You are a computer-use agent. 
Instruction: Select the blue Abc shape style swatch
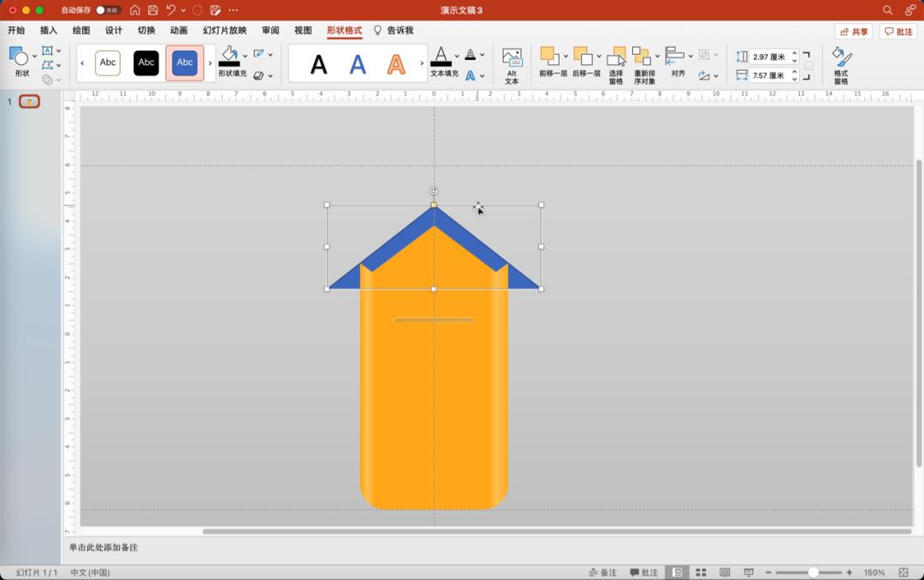[185, 63]
